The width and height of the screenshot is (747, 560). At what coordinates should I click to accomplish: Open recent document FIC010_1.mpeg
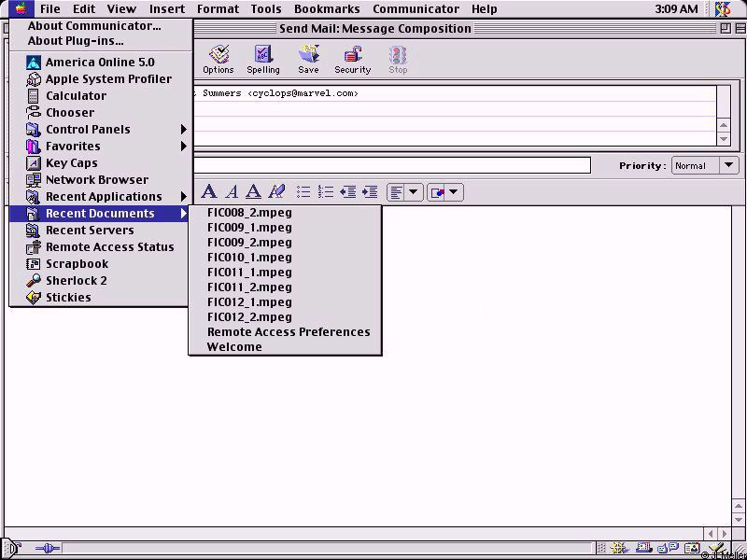pos(285,258)
